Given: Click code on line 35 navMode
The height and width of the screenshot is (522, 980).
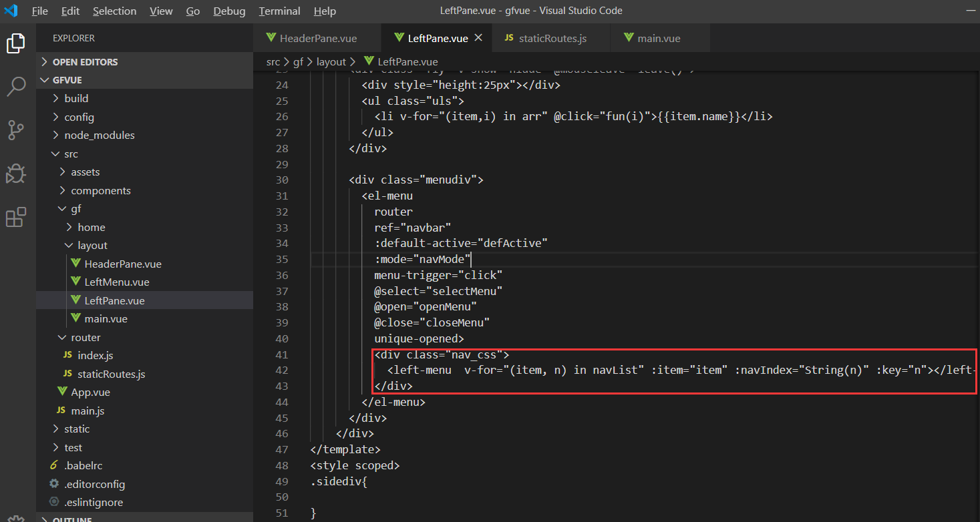Looking at the screenshot, I should 424,259.
